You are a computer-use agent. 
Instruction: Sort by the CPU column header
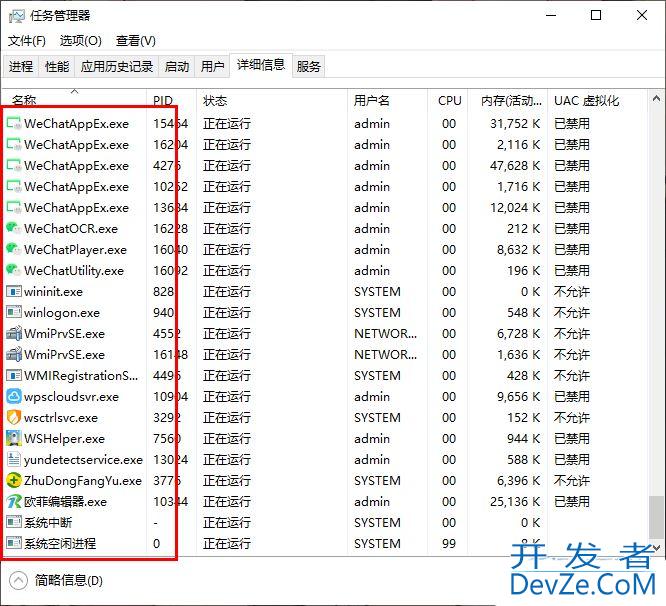coord(448,101)
